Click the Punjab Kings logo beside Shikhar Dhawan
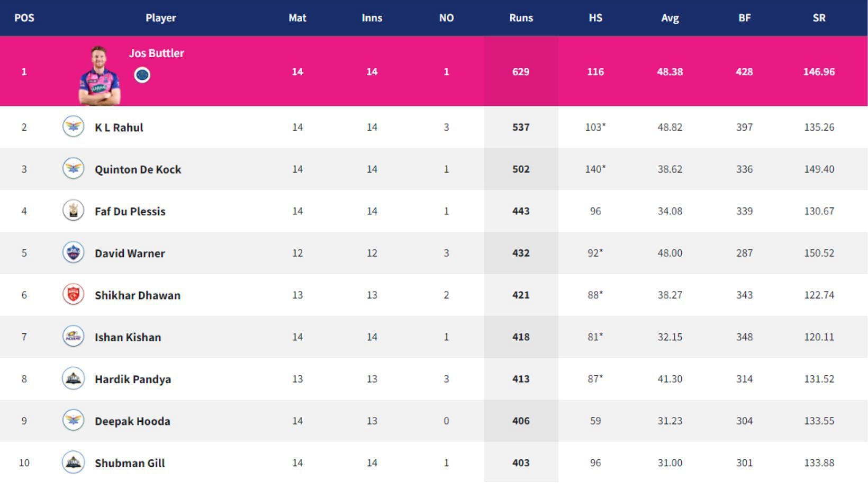 [73, 294]
